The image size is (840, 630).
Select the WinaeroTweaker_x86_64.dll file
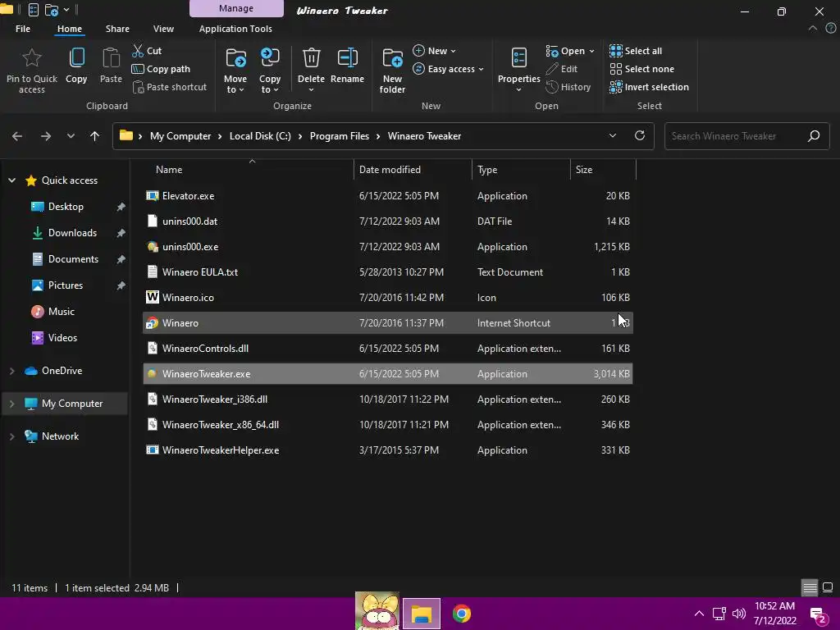coord(388,425)
